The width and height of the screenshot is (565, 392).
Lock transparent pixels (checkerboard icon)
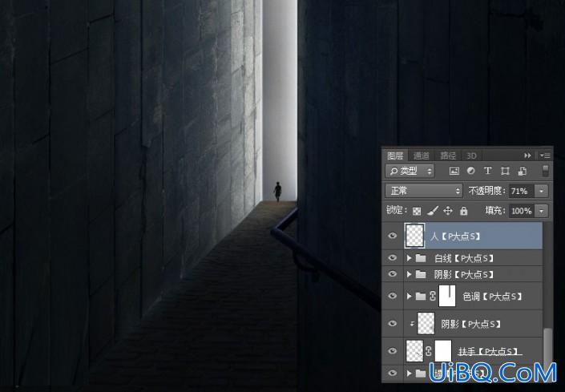coord(417,211)
